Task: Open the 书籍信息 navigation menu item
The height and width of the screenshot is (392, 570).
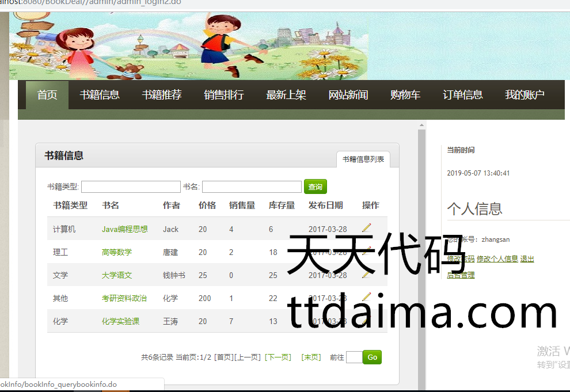Action: coord(100,95)
